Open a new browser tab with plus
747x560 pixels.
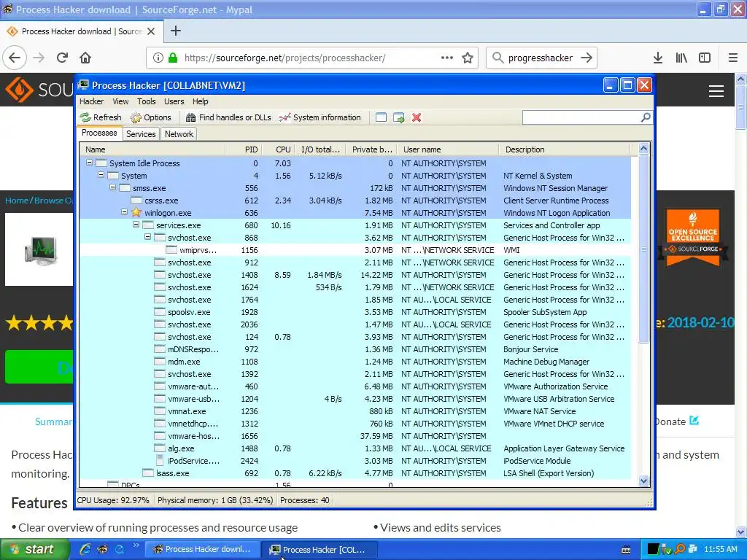(x=176, y=31)
